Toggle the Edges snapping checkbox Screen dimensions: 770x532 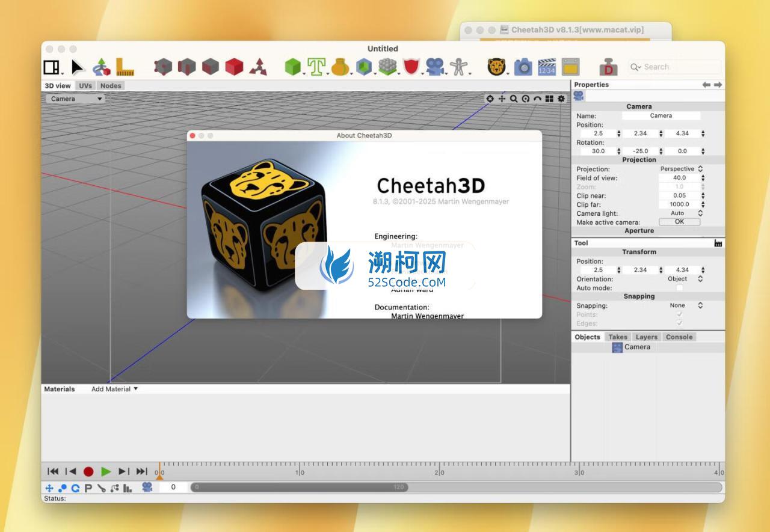click(680, 323)
